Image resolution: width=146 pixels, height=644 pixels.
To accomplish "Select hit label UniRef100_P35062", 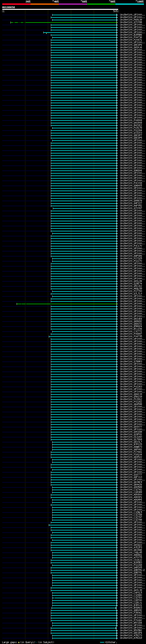I will pyautogui.click(x=131, y=612).
